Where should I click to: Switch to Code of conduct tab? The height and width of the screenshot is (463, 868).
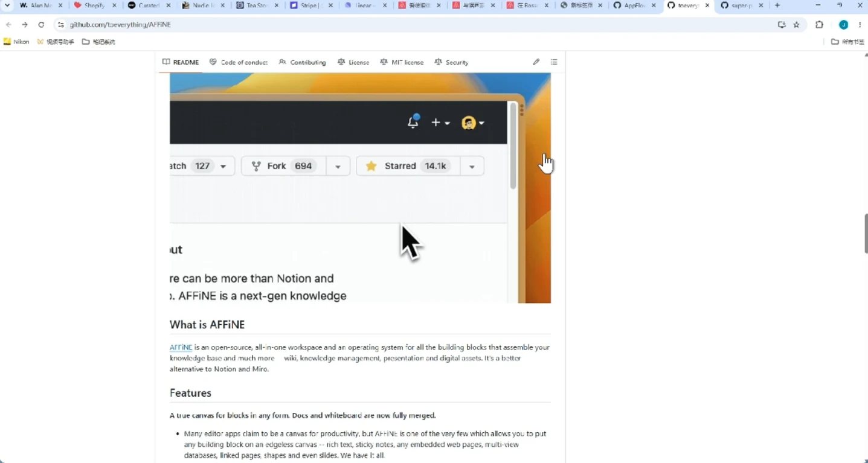point(239,62)
